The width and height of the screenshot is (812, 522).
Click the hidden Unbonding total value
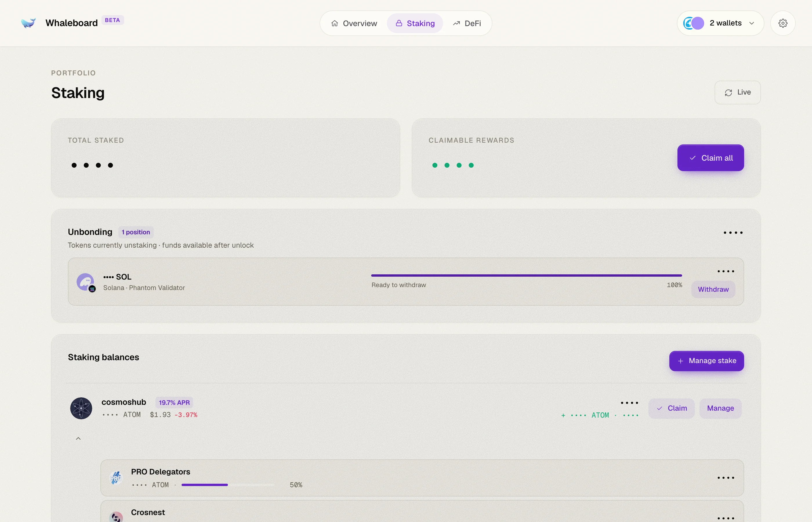pos(733,233)
